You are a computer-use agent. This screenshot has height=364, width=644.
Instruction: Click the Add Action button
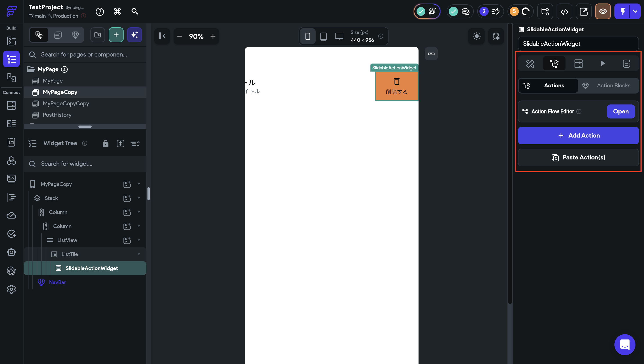pos(578,136)
